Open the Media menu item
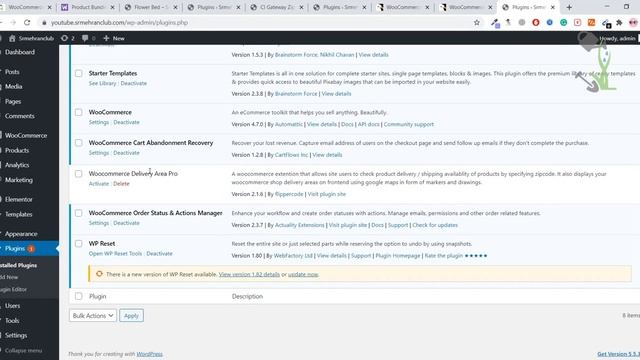Viewport: 640px width, 360px height. [13, 87]
